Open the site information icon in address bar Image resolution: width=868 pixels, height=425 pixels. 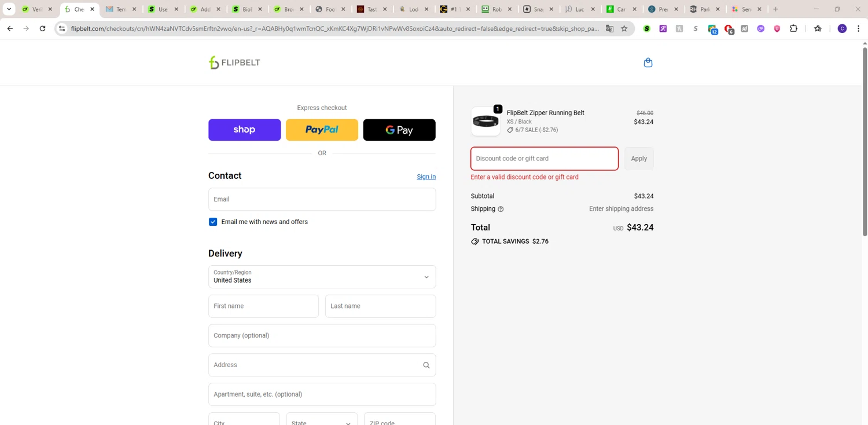[x=62, y=28]
